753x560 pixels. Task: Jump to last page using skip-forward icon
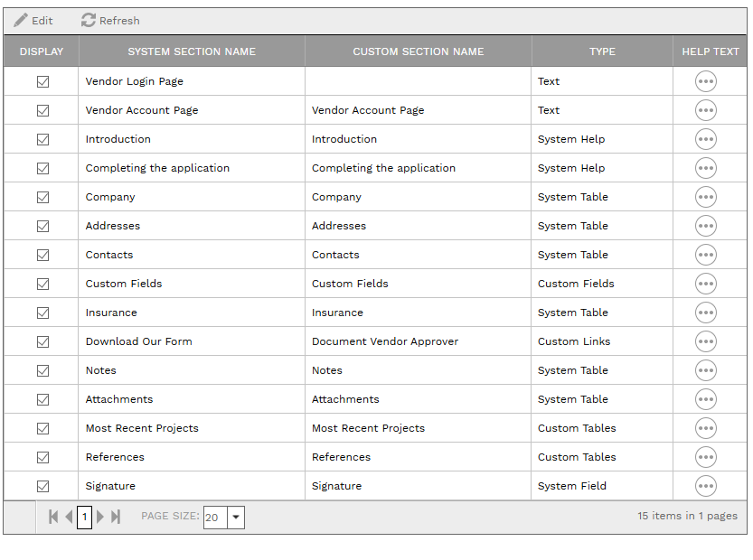point(115,517)
